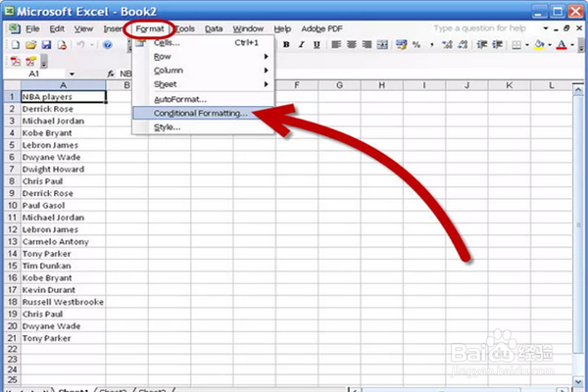Open the View menu
The width and height of the screenshot is (588, 392).
[83, 28]
